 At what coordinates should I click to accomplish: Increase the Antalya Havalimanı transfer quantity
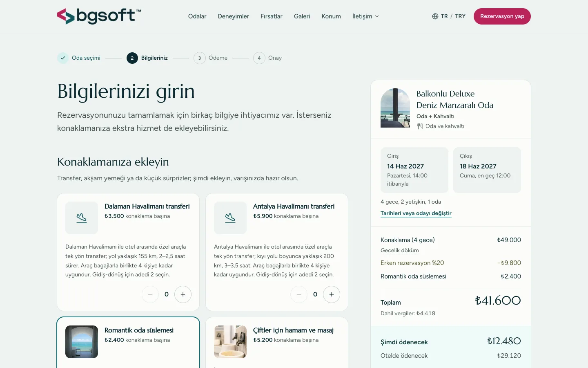coord(332,294)
